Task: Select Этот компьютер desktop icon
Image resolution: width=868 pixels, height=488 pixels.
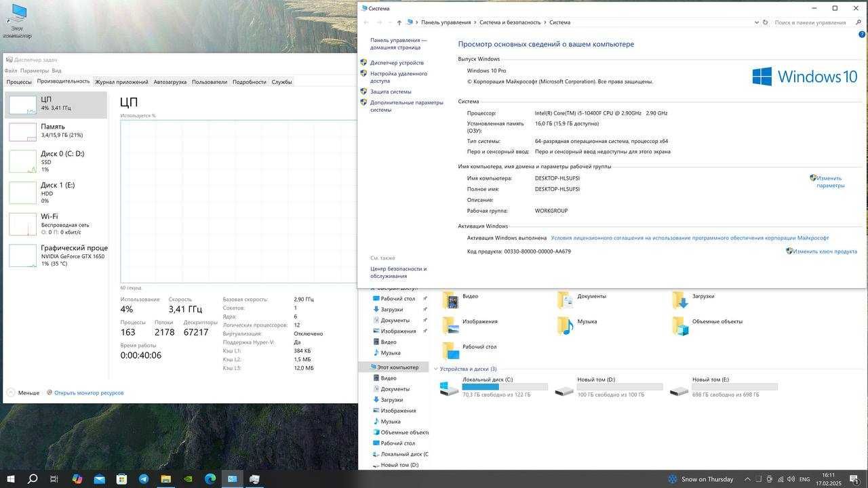Action: [17, 21]
